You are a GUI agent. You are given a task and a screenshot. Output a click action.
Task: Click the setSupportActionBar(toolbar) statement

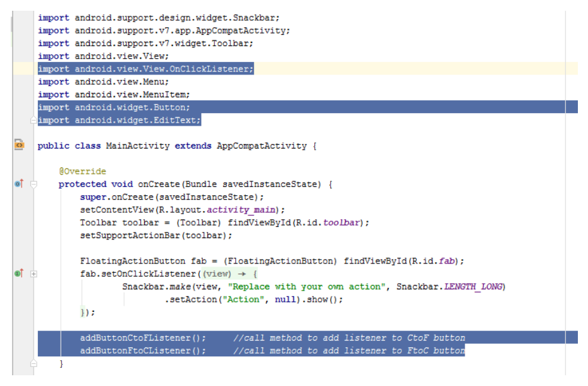coord(156,236)
